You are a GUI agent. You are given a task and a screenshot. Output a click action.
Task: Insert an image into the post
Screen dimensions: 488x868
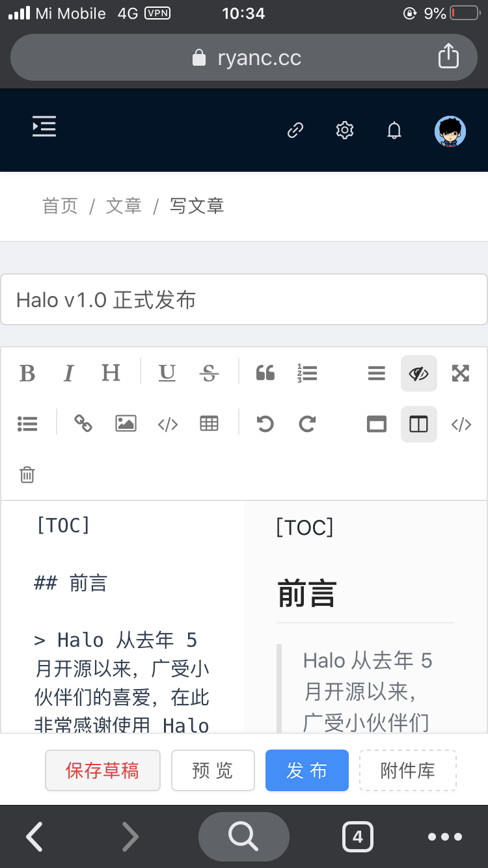coord(125,424)
